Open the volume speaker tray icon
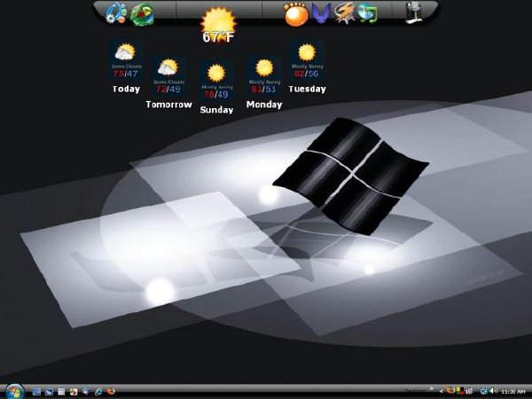Viewport: 532px width, 399px height. (x=494, y=391)
